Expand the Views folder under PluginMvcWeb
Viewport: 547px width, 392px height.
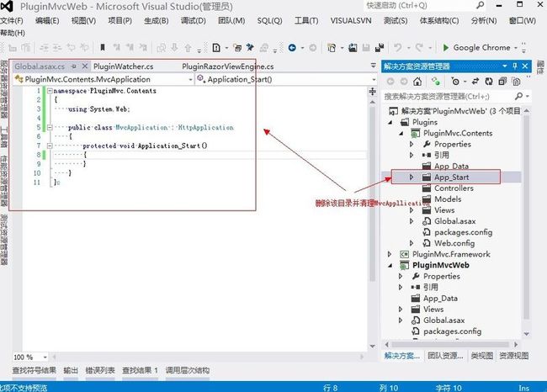point(401,310)
